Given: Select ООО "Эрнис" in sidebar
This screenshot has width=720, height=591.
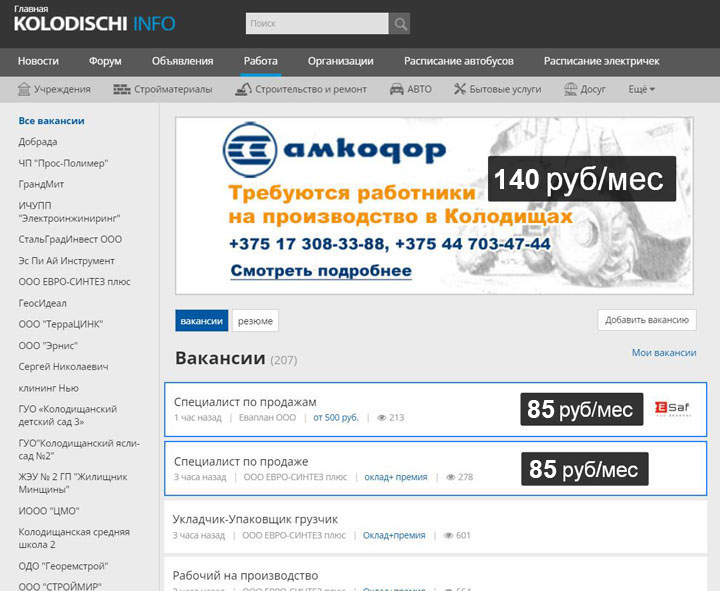Looking at the screenshot, I should 48,345.
